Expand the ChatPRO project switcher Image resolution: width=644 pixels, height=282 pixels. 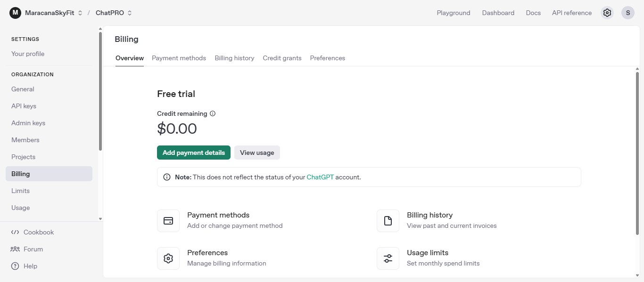130,13
